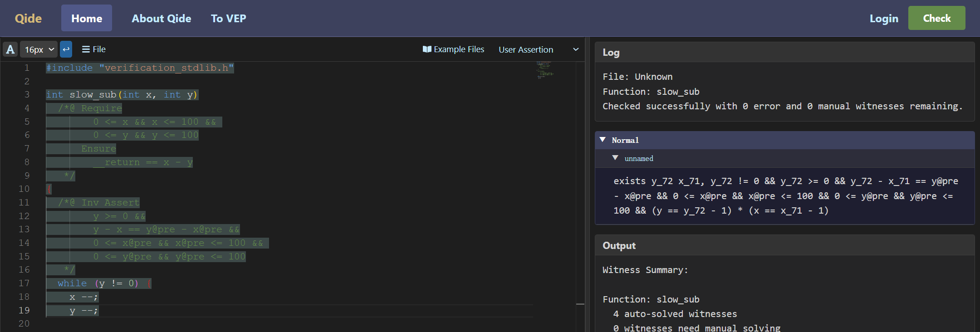Screen dimensions: 980x332
Task: Click the 'exists y_72 x_71' assertion text
Action: pos(786,196)
